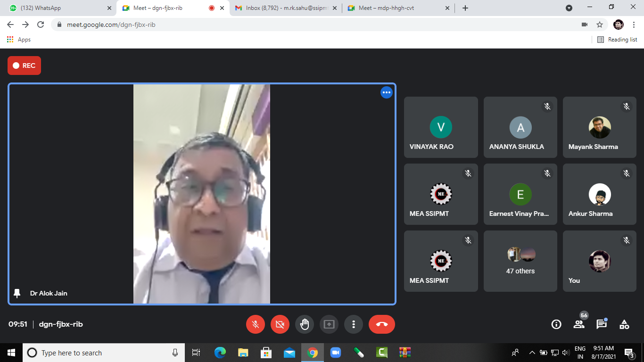Open File Explorer from taskbar

point(243,353)
